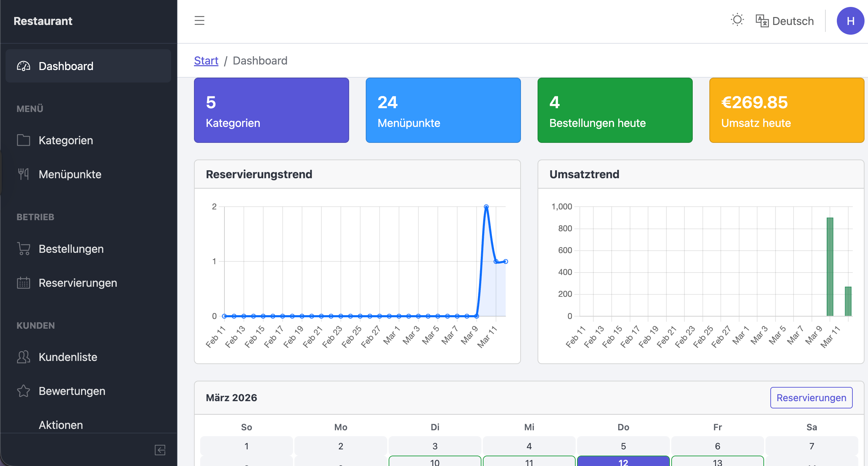Click the cutlery icon for Menüpunkte
Viewport: 868px width, 466px height.
point(23,174)
